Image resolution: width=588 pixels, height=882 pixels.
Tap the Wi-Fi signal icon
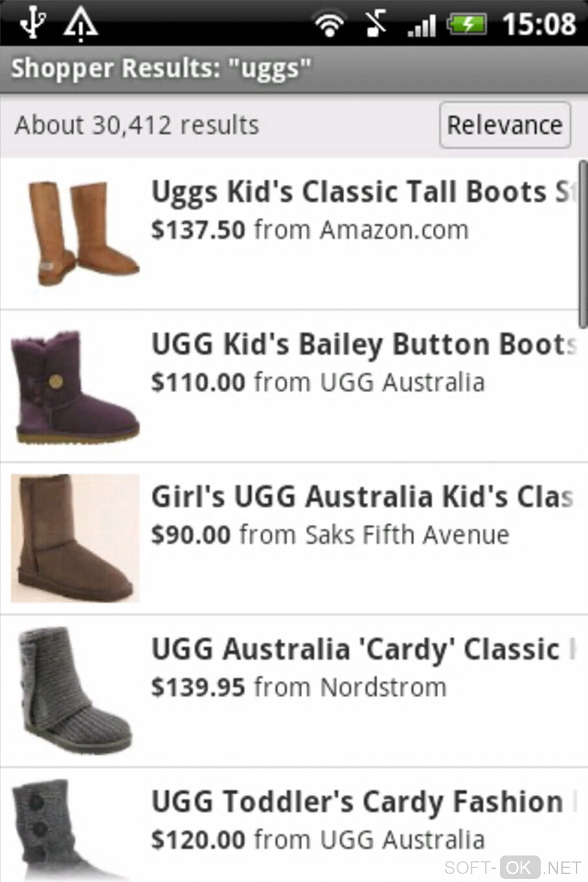click(329, 25)
